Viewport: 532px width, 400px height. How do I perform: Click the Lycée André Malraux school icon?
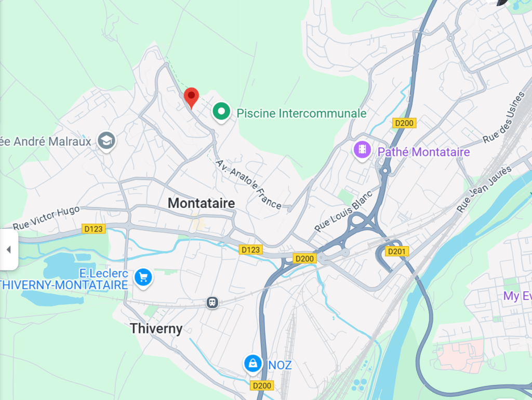pyautogui.click(x=107, y=141)
